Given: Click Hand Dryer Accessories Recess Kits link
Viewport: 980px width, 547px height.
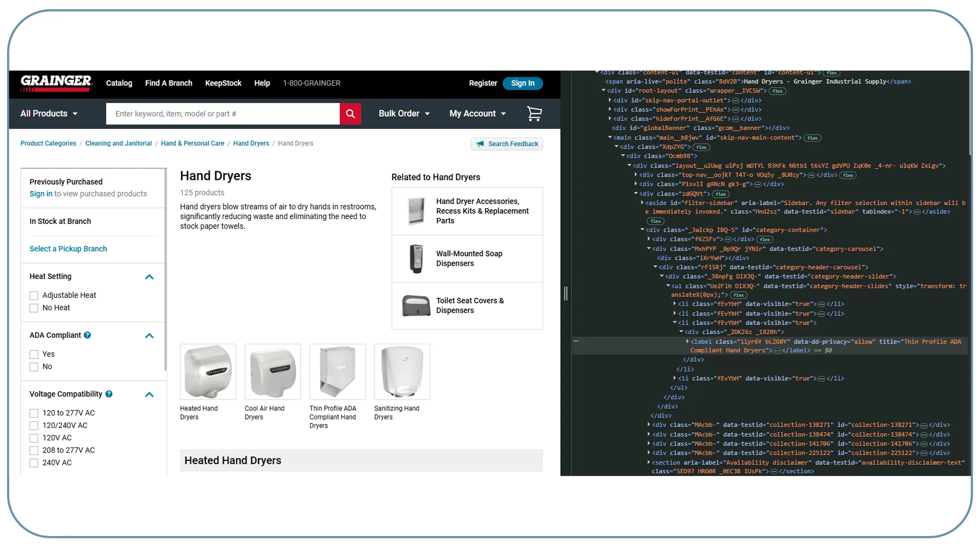Looking at the screenshot, I should (x=483, y=211).
